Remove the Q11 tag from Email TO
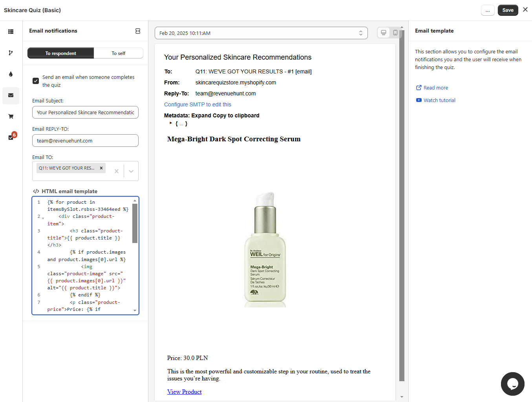Image resolution: width=532 pixels, height=402 pixels. [101, 168]
